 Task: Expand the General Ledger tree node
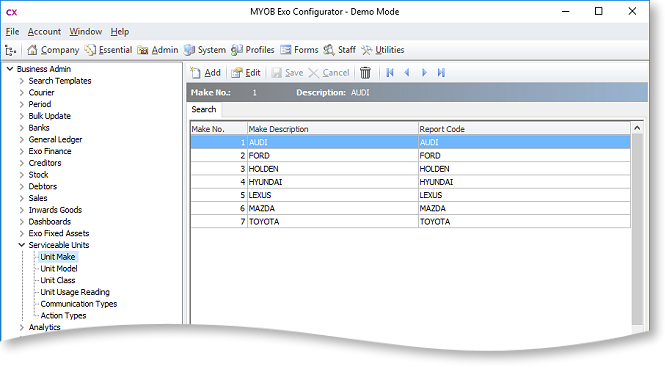coord(22,140)
